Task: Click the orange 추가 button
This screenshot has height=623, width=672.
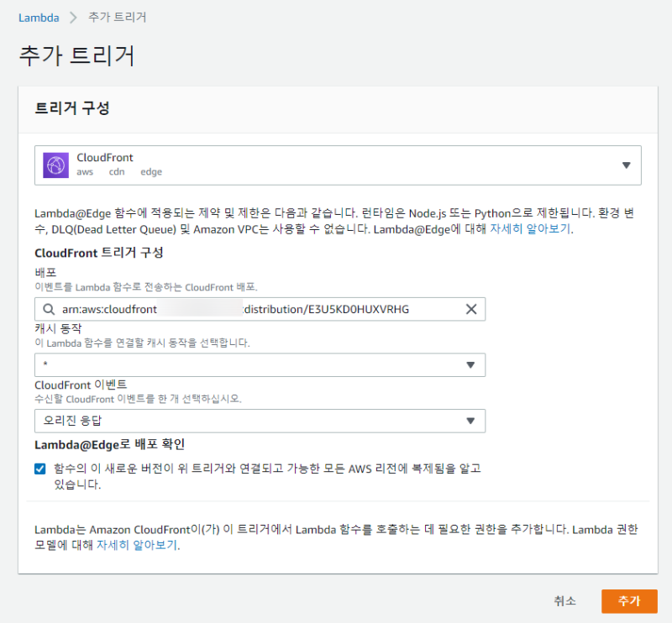Action: [628, 601]
